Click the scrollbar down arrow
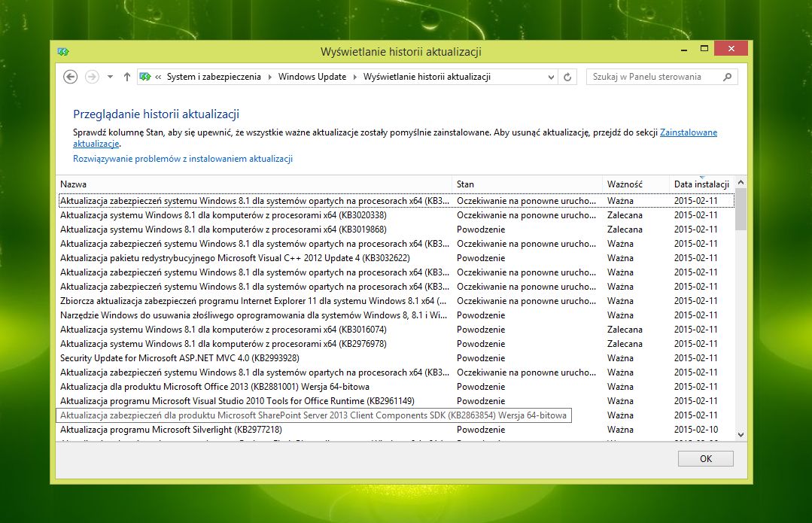 click(x=741, y=435)
